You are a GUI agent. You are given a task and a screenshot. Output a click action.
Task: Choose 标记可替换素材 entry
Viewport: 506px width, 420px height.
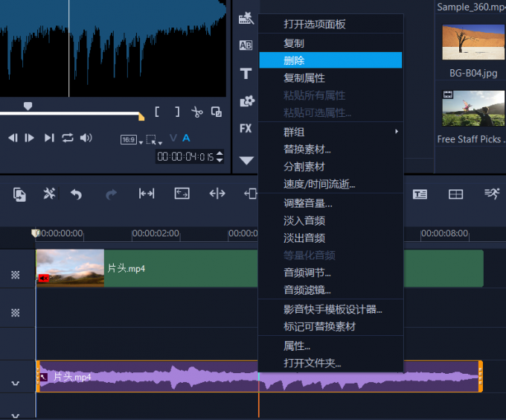pos(331,326)
